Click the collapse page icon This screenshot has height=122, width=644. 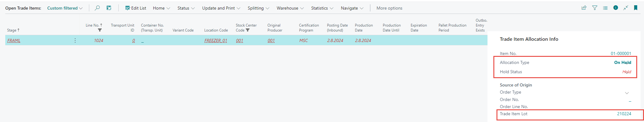[x=626, y=8]
